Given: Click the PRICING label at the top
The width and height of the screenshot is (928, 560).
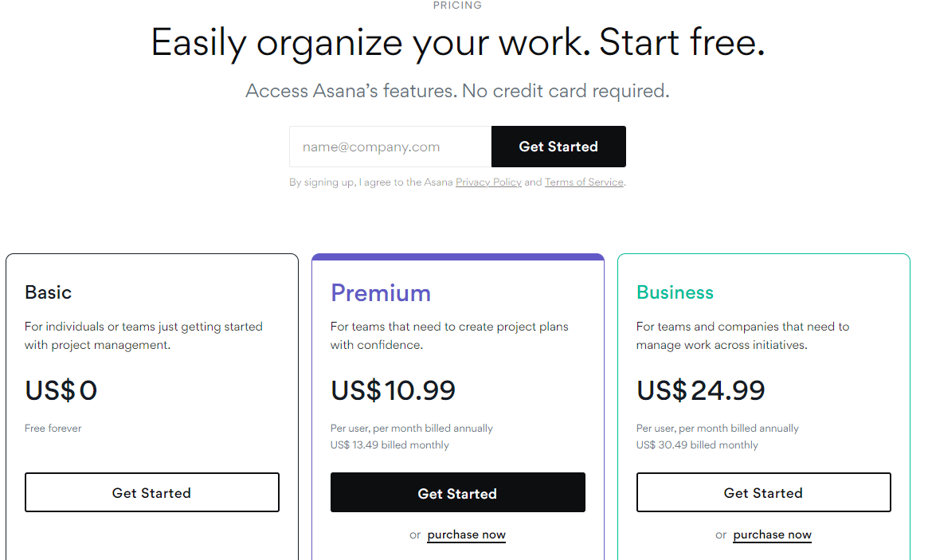Looking at the screenshot, I should click(458, 6).
